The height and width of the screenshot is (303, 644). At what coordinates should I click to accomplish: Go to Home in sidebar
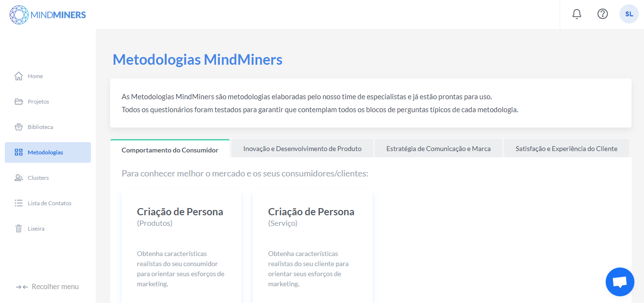coord(48,76)
